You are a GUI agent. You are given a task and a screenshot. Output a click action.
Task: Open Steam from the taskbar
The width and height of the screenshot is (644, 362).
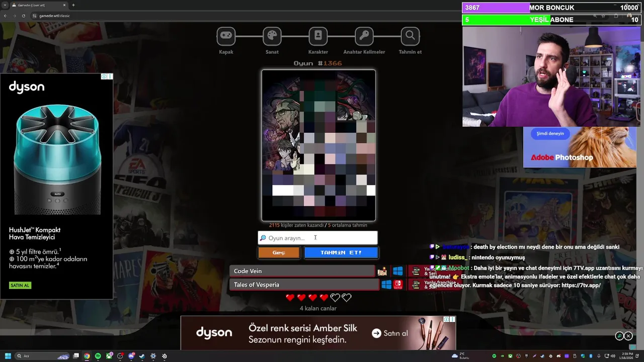coord(142,356)
